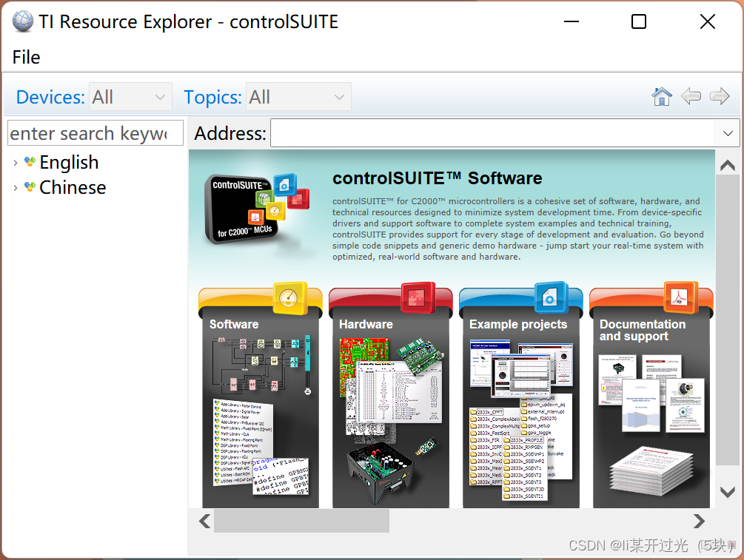
Task: Select the Chinese tree item
Action: pos(73,187)
